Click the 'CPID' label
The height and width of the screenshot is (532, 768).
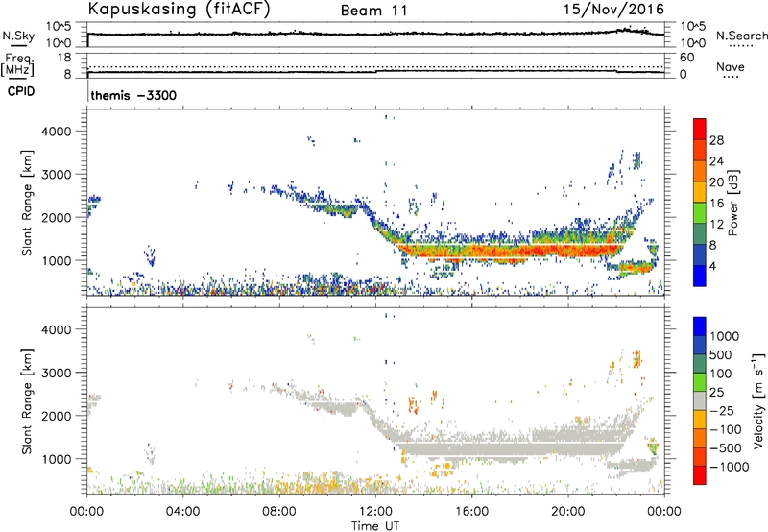click(21, 91)
